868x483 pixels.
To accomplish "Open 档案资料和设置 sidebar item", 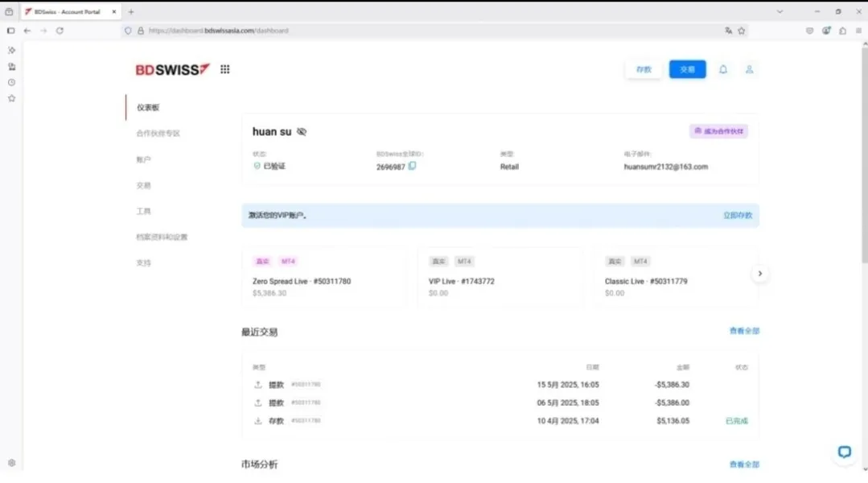I will 162,237.
